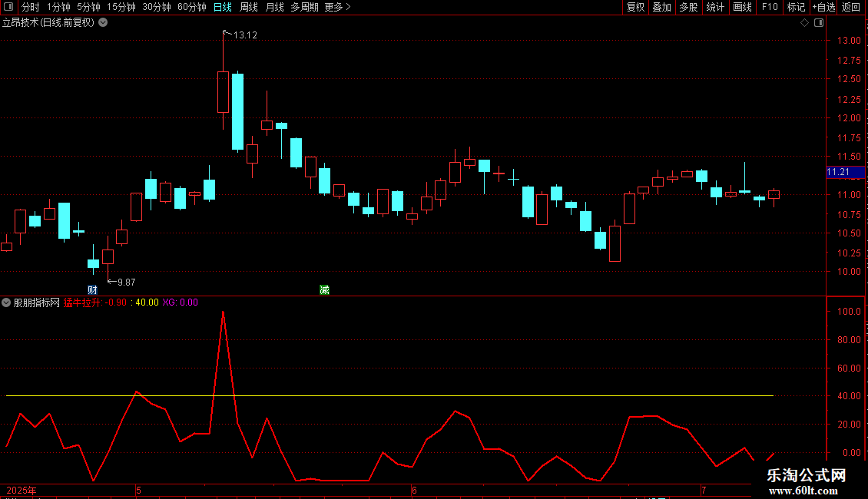
Task: Select the 15分钟 timeframe
Action: (121, 7)
